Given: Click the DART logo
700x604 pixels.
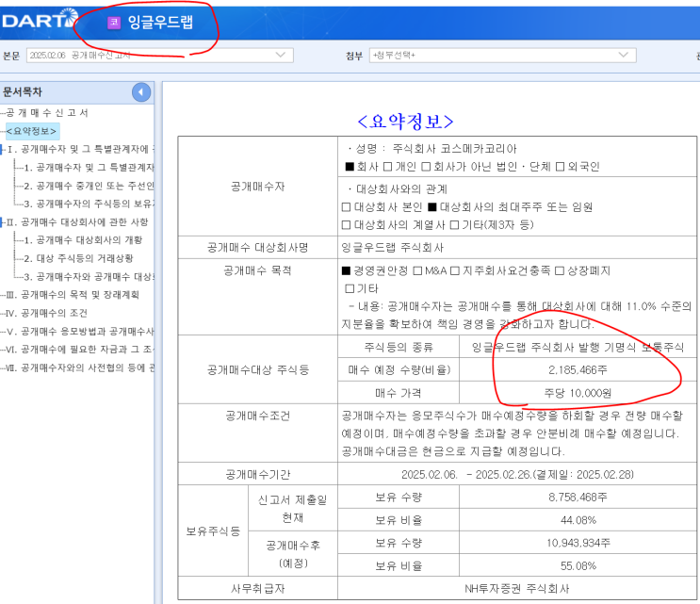Looking at the screenshot, I should tap(40, 20).
